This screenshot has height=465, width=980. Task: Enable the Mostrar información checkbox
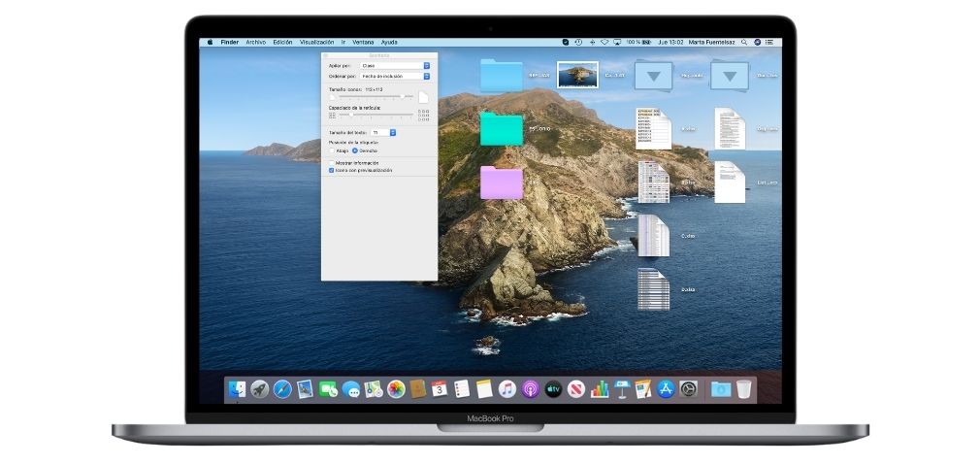(x=332, y=163)
